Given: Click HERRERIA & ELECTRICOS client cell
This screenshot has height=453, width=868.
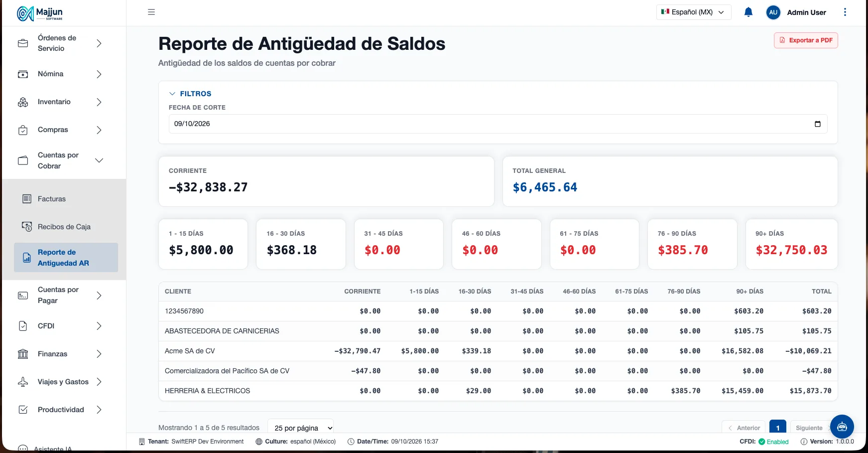Looking at the screenshot, I should 208,391.
